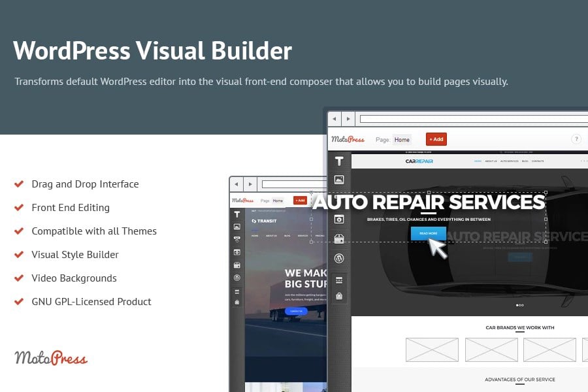Select the Text tool in the Transit editor sidebar
This screenshot has width=588, height=392.
[x=237, y=214]
